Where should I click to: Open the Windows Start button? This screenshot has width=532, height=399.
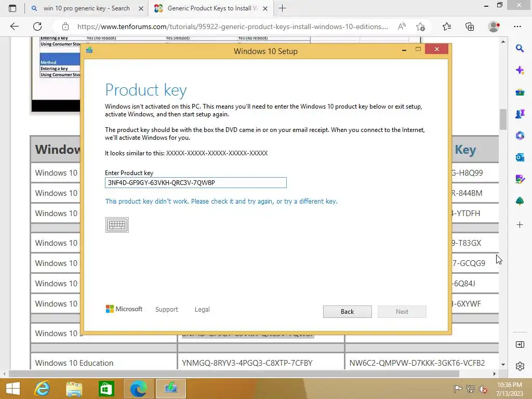point(13,389)
